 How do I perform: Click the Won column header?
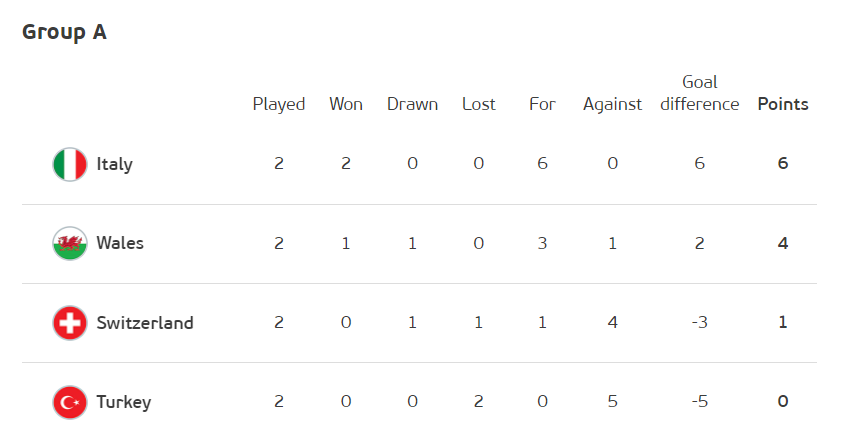point(346,104)
